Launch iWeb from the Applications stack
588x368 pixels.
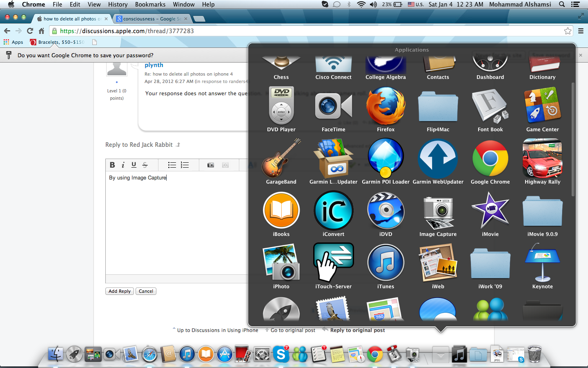[438, 263]
